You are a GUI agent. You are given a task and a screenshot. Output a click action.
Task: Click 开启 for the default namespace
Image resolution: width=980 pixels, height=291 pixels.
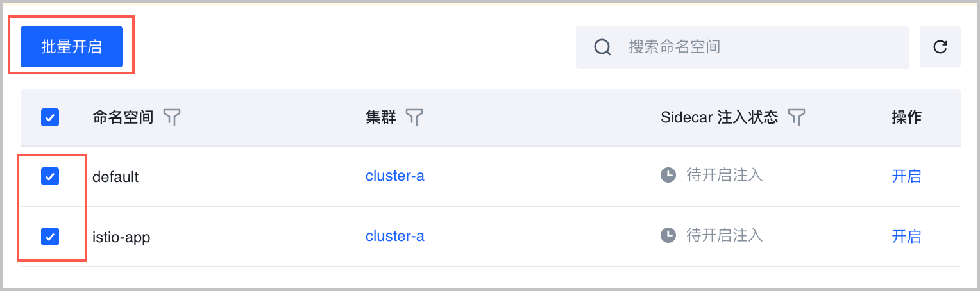pos(906,176)
